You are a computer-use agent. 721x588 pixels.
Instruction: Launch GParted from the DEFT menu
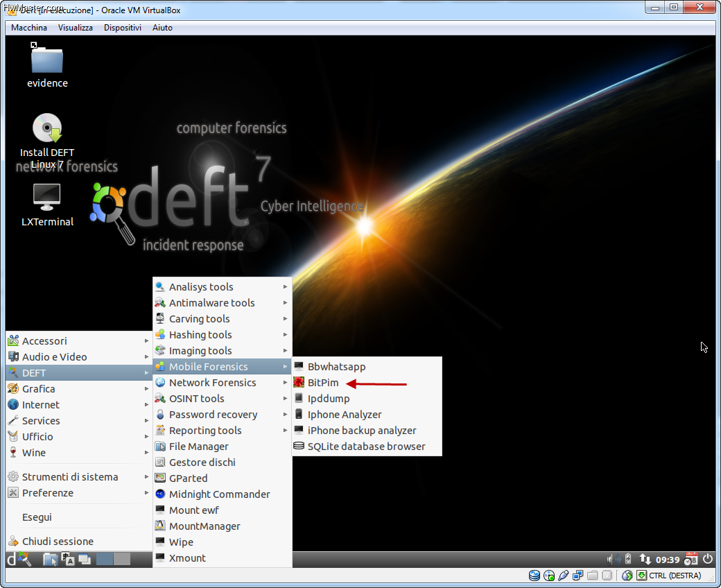pyautogui.click(x=223, y=478)
